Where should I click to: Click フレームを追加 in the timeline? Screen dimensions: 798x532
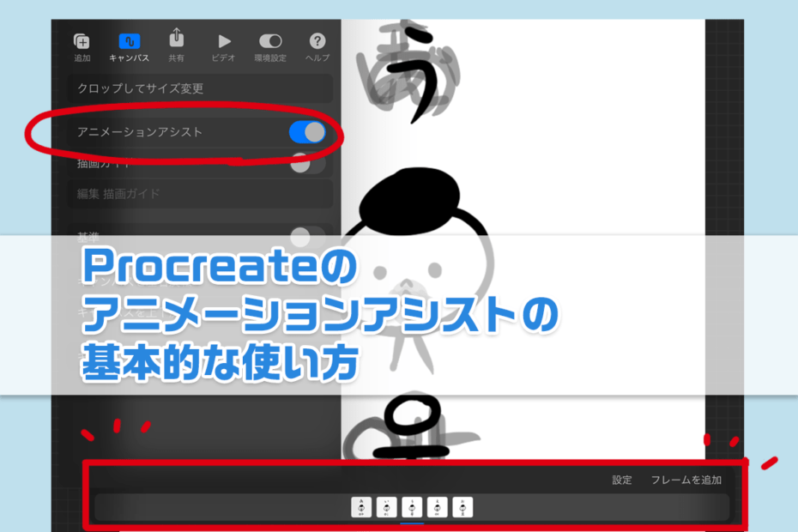tap(686, 480)
